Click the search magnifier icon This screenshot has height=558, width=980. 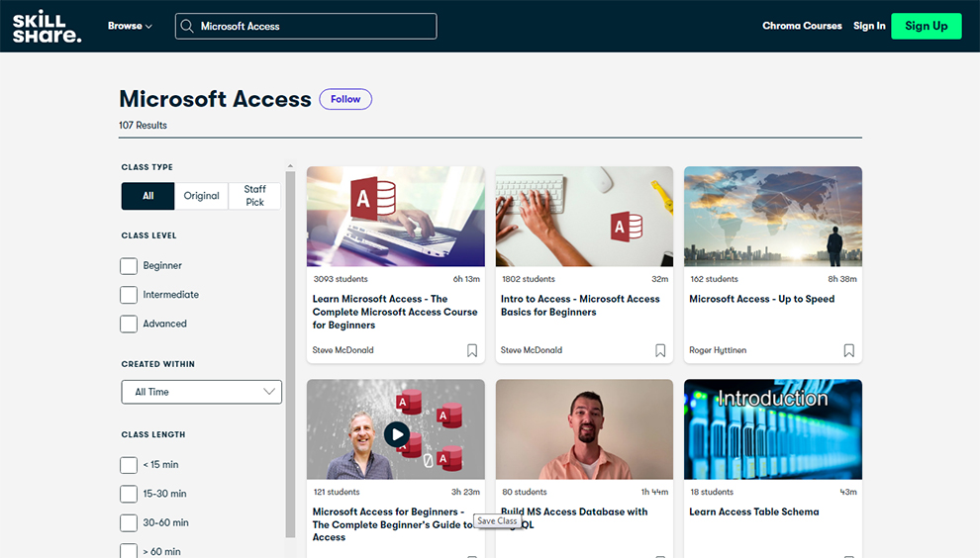187,27
